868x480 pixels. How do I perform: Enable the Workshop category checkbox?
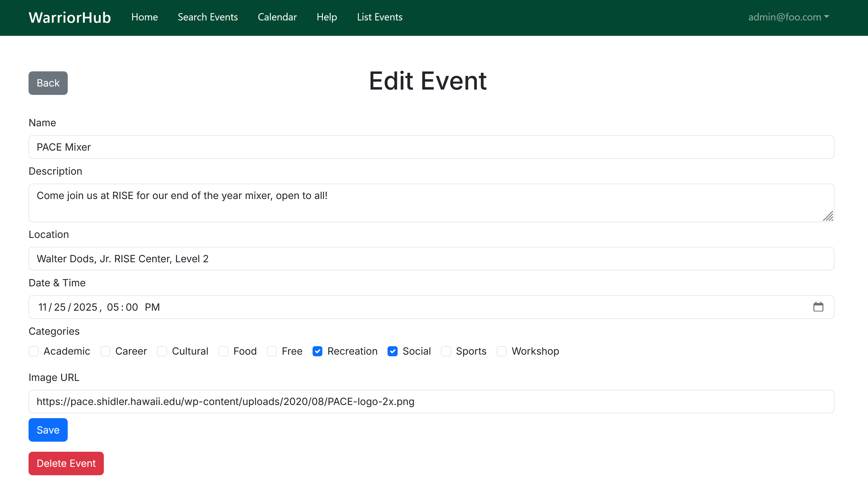[501, 351]
